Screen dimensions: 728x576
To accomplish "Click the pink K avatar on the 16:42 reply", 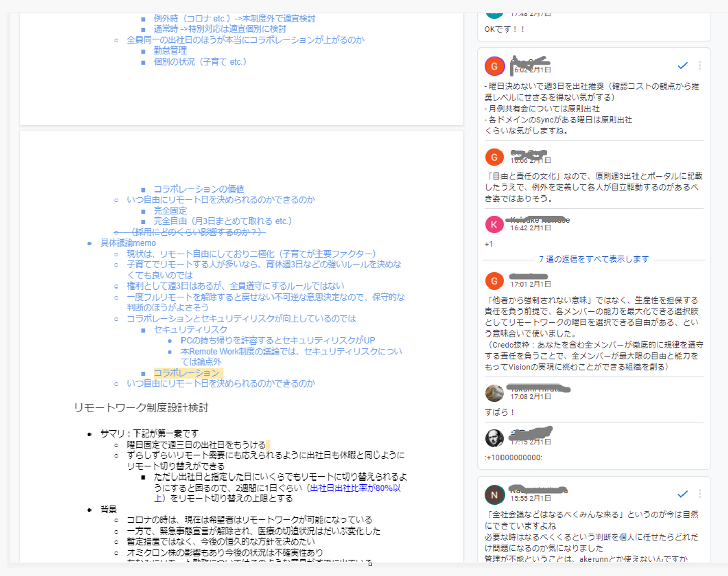I will click(x=494, y=224).
